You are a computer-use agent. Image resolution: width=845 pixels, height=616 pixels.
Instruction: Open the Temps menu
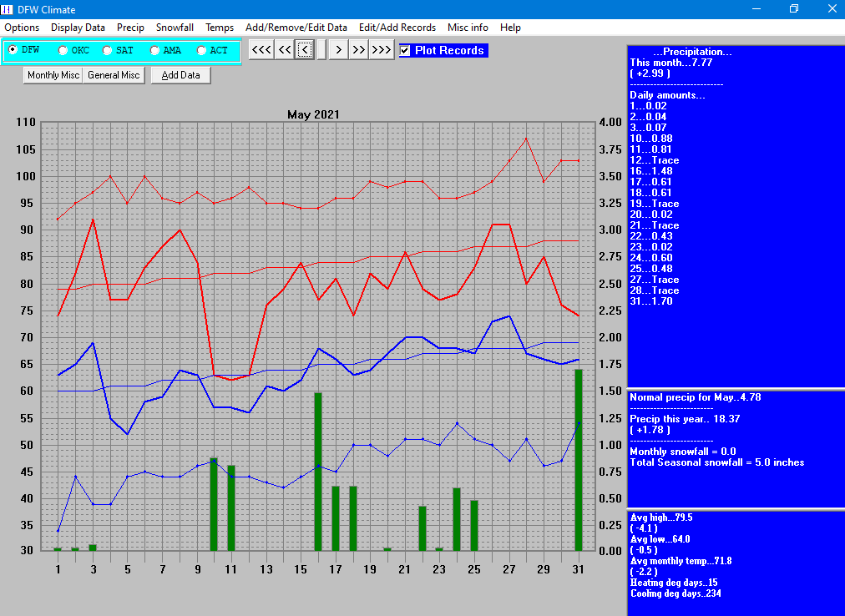(220, 28)
